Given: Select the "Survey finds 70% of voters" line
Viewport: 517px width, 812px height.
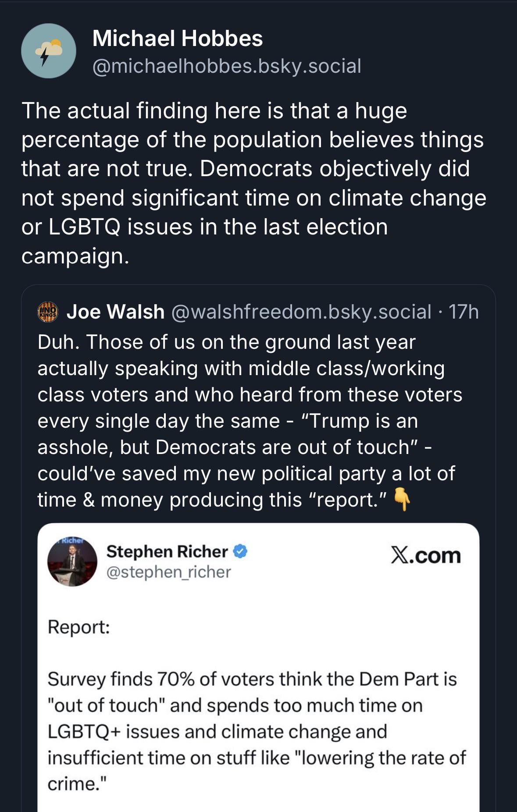Looking at the screenshot, I should coord(252,679).
